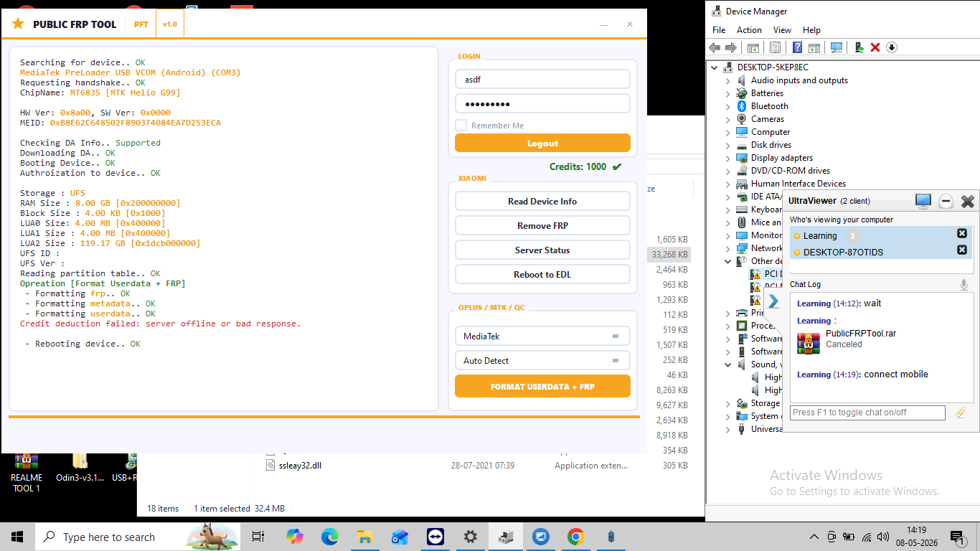Viewport: 980px width, 551px height.
Task: Open the Auto Detect dropdown
Action: [542, 360]
